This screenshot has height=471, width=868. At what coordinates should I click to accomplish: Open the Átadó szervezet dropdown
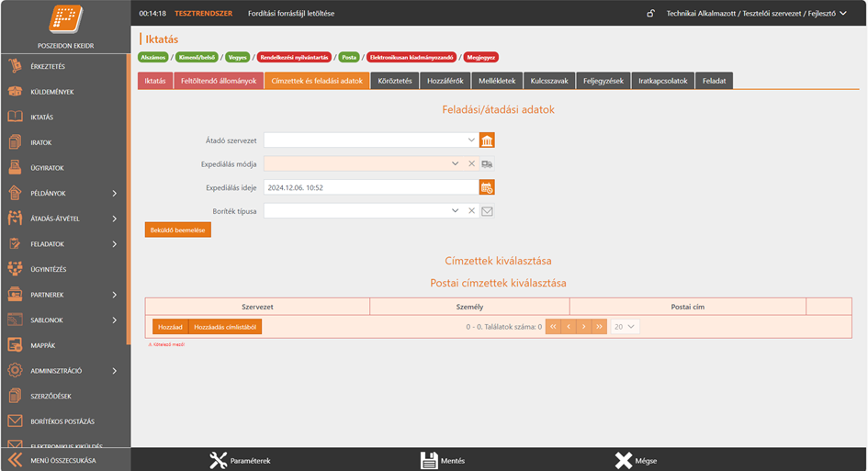click(471, 140)
